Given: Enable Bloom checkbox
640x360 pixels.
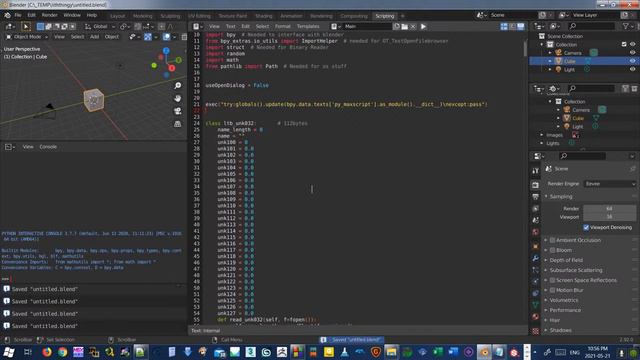Looking at the screenshot, I should (x=552, y=250).
